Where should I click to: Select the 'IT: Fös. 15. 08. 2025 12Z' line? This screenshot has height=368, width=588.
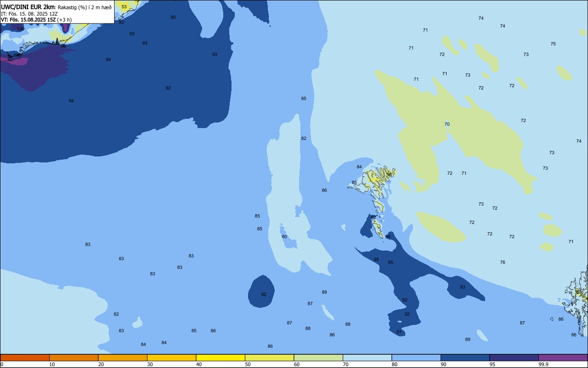(x=29, y=14)
